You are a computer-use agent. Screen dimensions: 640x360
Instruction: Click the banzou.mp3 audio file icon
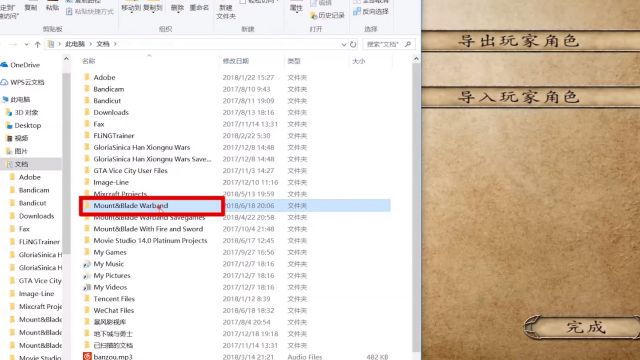click(87, 356)
